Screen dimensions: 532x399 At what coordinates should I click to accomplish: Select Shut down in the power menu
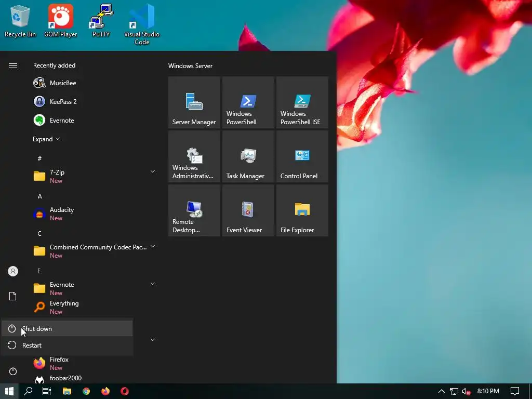pos(67,328)
